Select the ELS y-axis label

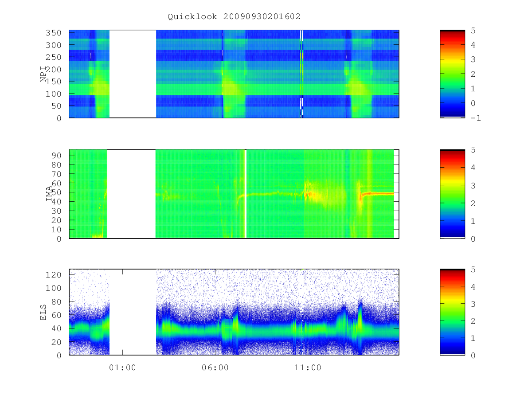[44, 312]
